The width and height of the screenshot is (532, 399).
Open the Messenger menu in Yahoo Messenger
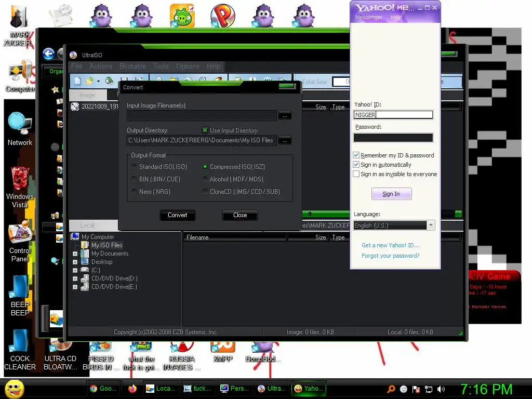pyautogui.click(x=368, y=17)
